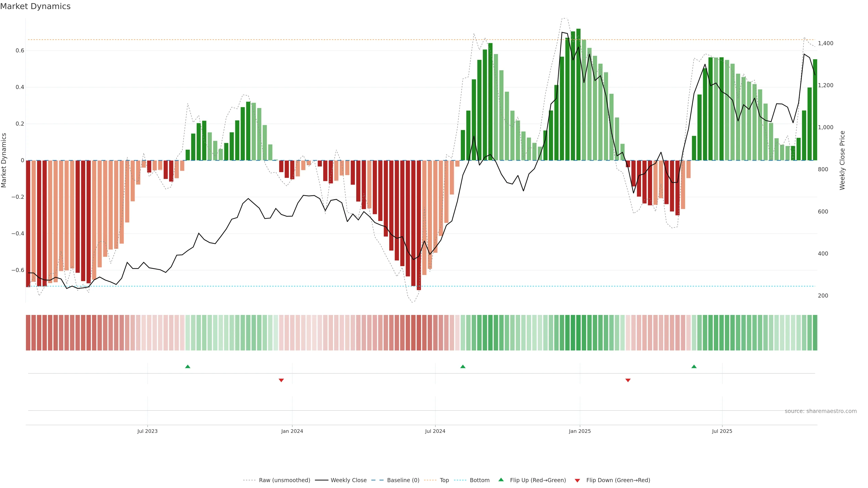Image resolution: width=868 pixels, height=488 pixels.
Task: Click the flip-up triangle near August 2024
Action: [x=463, y=366]
